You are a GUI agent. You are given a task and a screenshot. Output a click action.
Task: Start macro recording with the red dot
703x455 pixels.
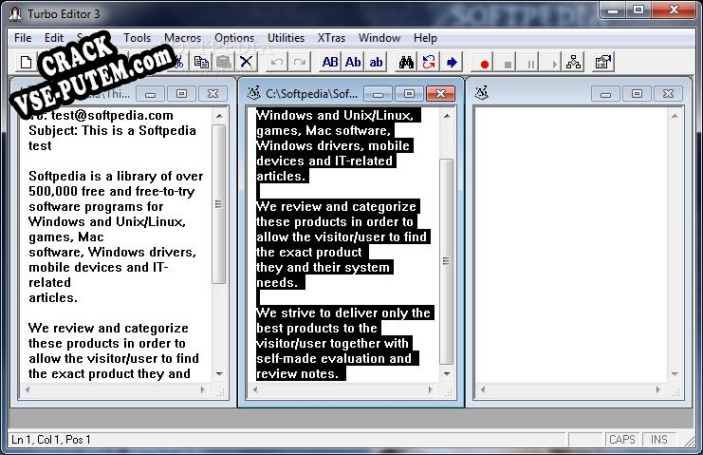484,63
